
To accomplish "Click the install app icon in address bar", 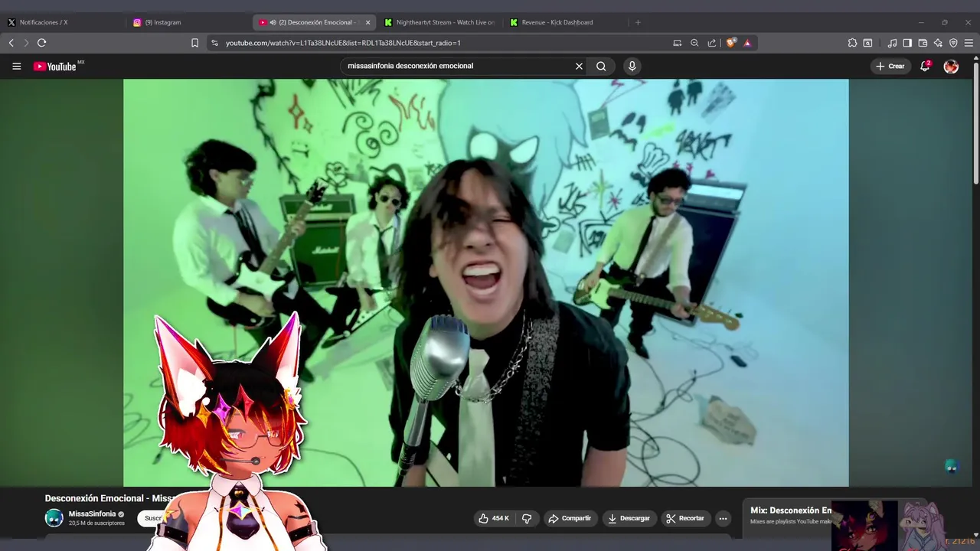I will click(x=678, y=43).
